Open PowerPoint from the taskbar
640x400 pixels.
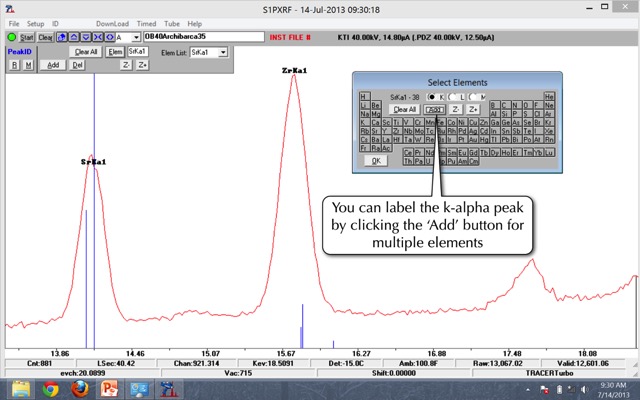[x=109, y=389]
